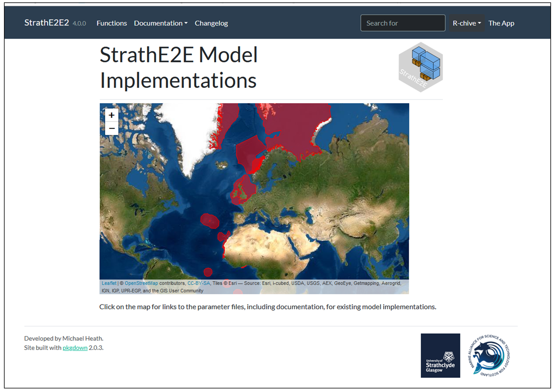Click the StrathE2E2 brand title
This screenshot has width=554, height=392.
[46, 23]
